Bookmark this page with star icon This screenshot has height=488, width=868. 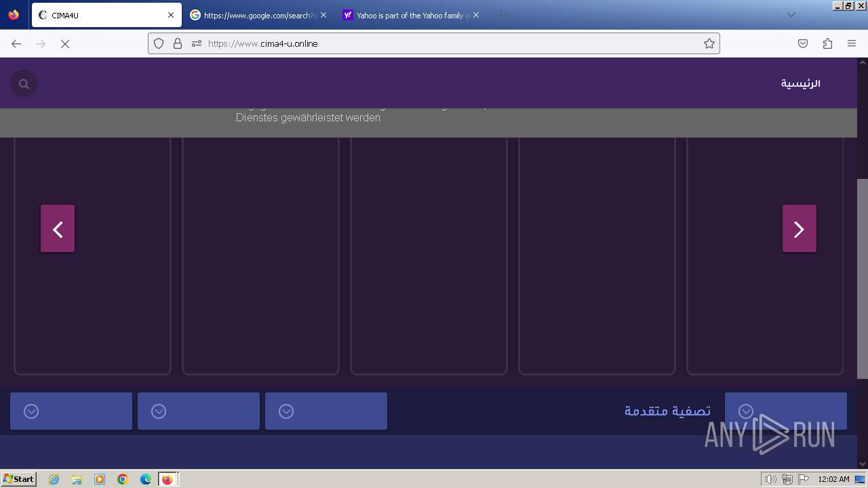coord(709,43)
